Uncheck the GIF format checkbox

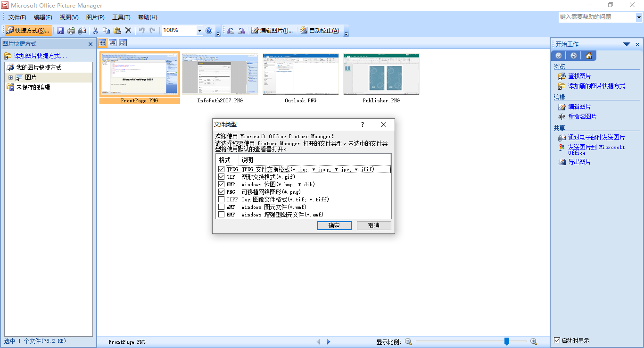[222, 177]
